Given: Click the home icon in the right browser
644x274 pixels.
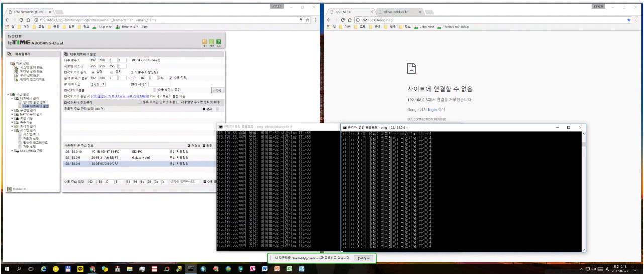Looking at the screenshot, I should [x=350, y=20].
